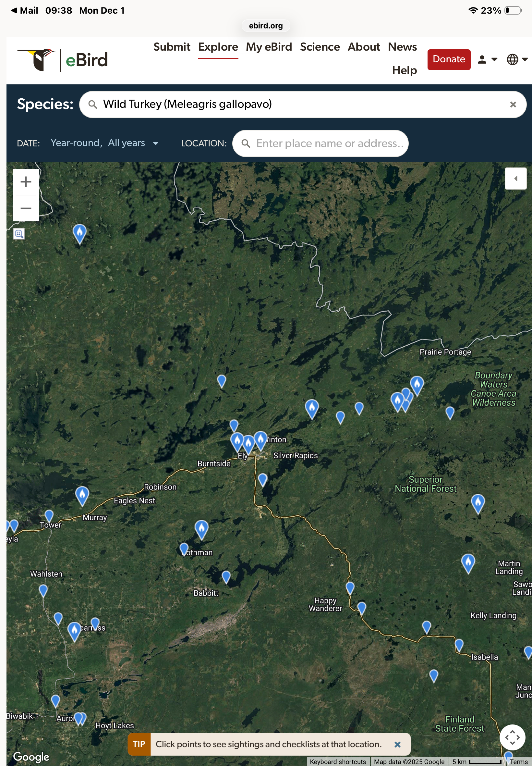Click the zoom-to-area magnifier icon on map
The image size is (532, 766).
[x=19, y=234]
